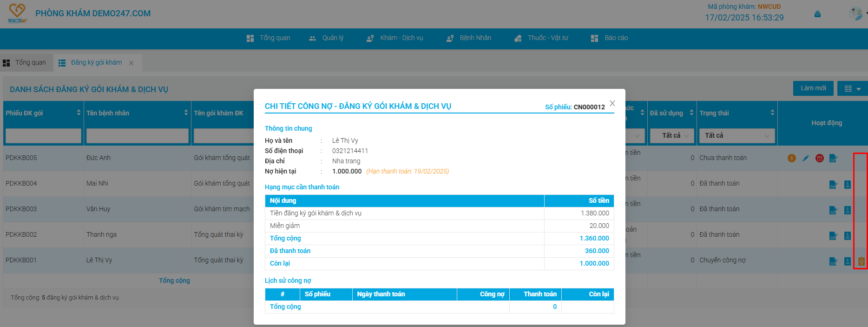The width and height of the screenshot is (868, 327).
Task: Sort by the Phiếu ĐK gói column
Action: 79,113
